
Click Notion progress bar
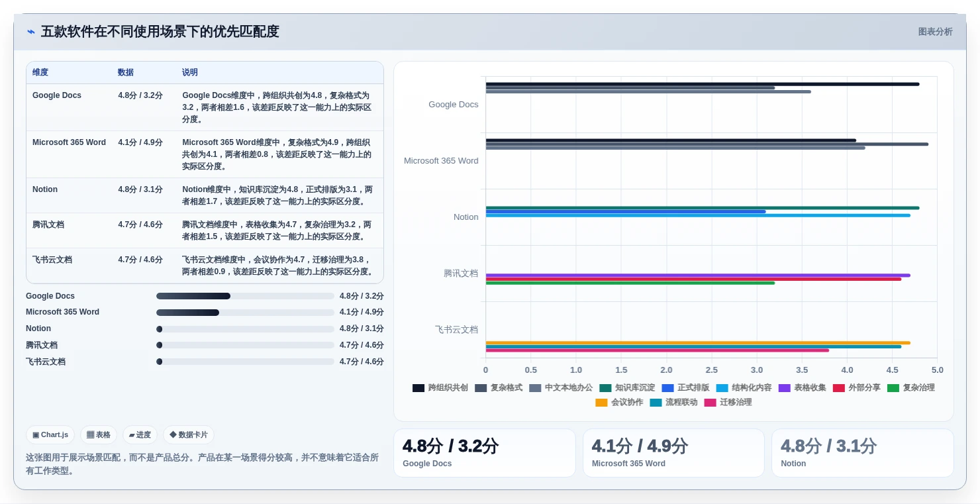[245, 329]
